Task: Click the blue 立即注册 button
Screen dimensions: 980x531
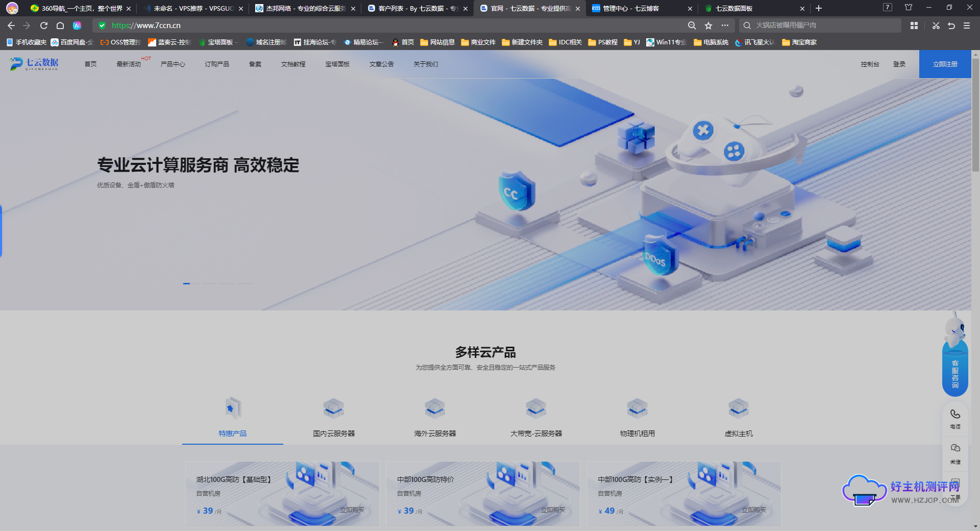Action: pyautogui.click(x=945, y=64)
